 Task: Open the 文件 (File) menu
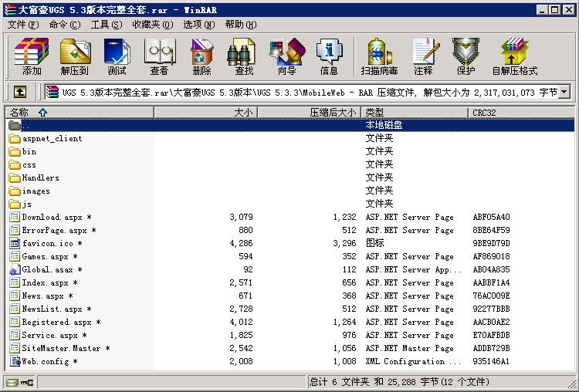point(22,25)
